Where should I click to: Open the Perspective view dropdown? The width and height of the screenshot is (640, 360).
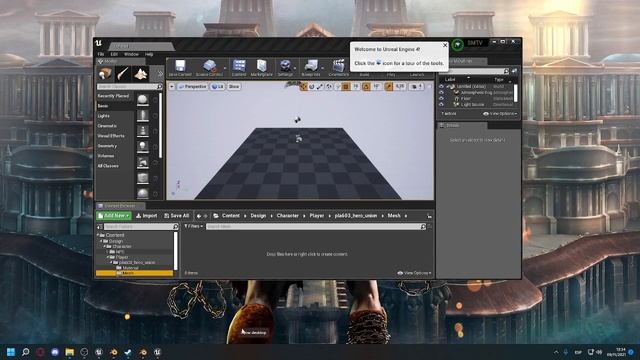pos(193,87)
